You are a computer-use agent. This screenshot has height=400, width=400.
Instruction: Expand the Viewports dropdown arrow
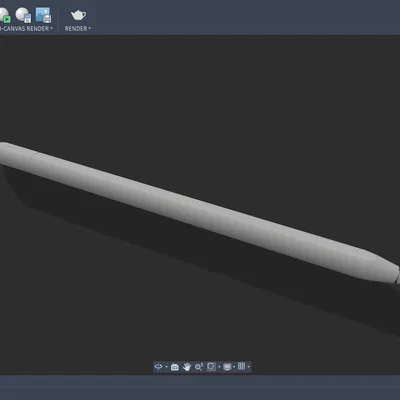[x=249, y=367]
